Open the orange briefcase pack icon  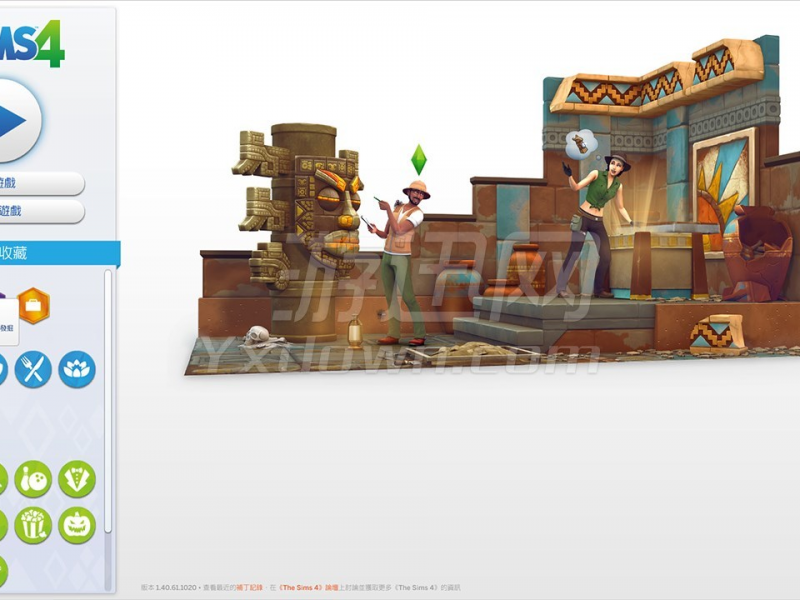pyautogui.click(x=34, y=306)
